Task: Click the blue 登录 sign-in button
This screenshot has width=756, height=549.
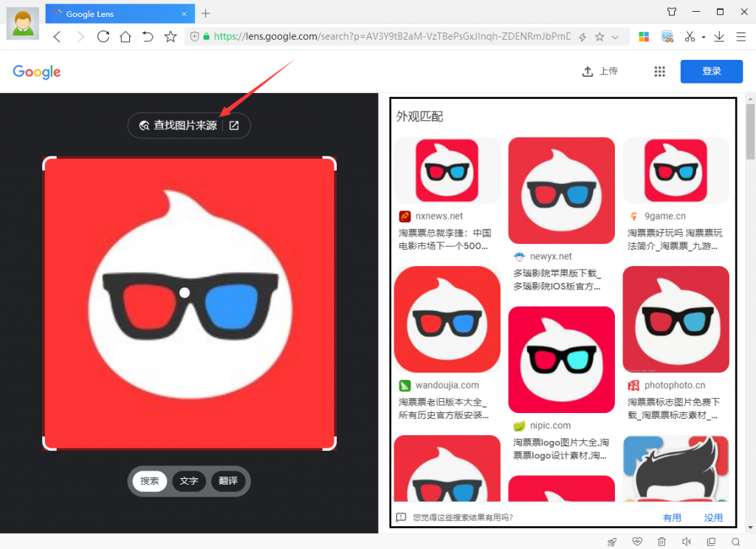Action: 711,72
